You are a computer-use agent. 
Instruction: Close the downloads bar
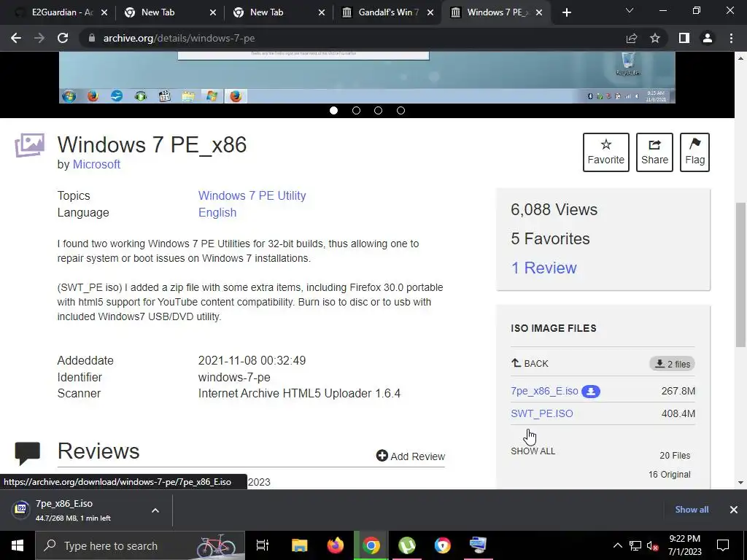click(734, 510)
